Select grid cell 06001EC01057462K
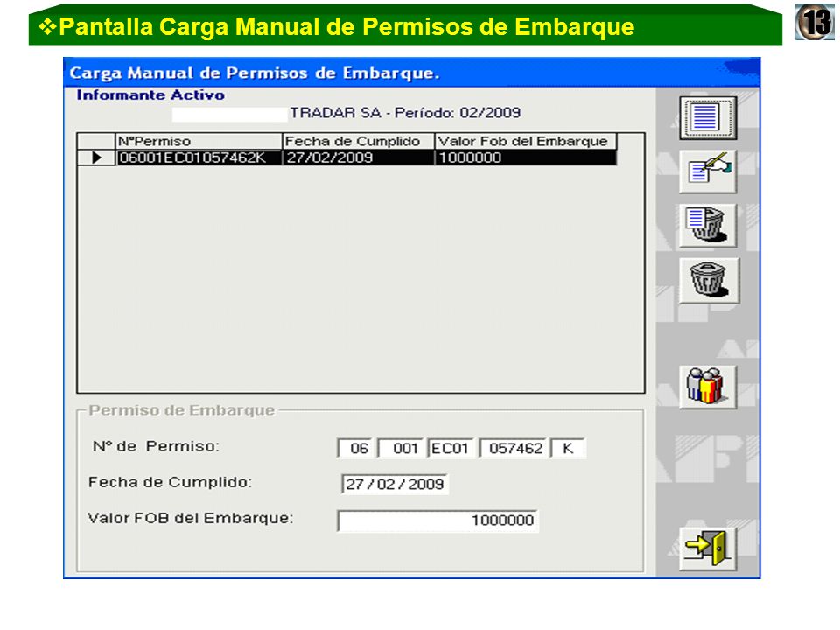Screen dimensions: 840x630 [x=199, y=157]
